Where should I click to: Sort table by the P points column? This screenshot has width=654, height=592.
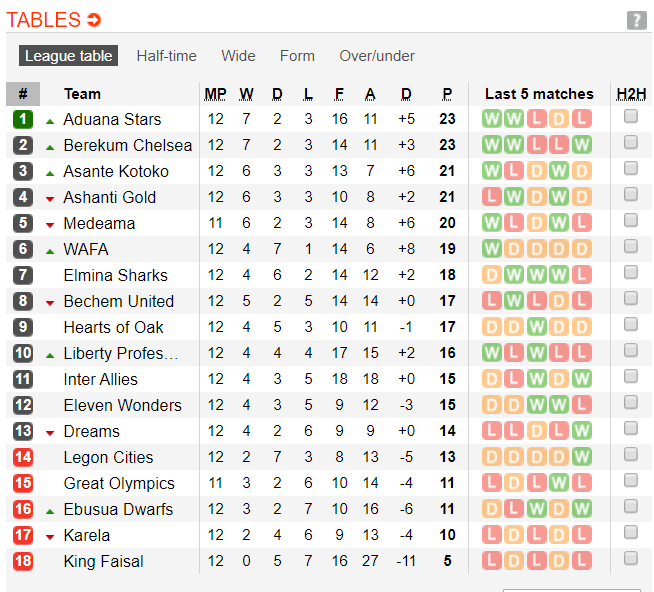[x=447, y=94]
